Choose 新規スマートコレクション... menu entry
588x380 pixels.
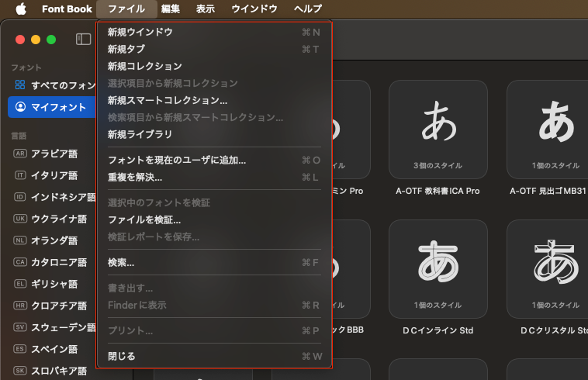[168, 100]
